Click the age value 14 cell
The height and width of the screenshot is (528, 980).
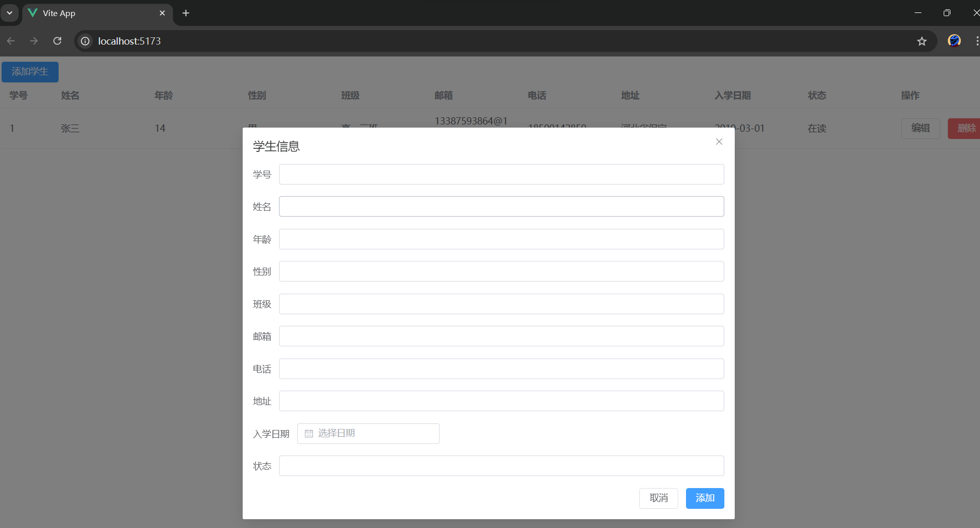160,128
